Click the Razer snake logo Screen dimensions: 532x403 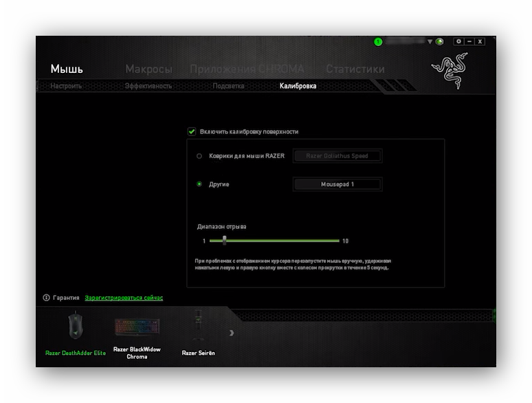[449, 70]
